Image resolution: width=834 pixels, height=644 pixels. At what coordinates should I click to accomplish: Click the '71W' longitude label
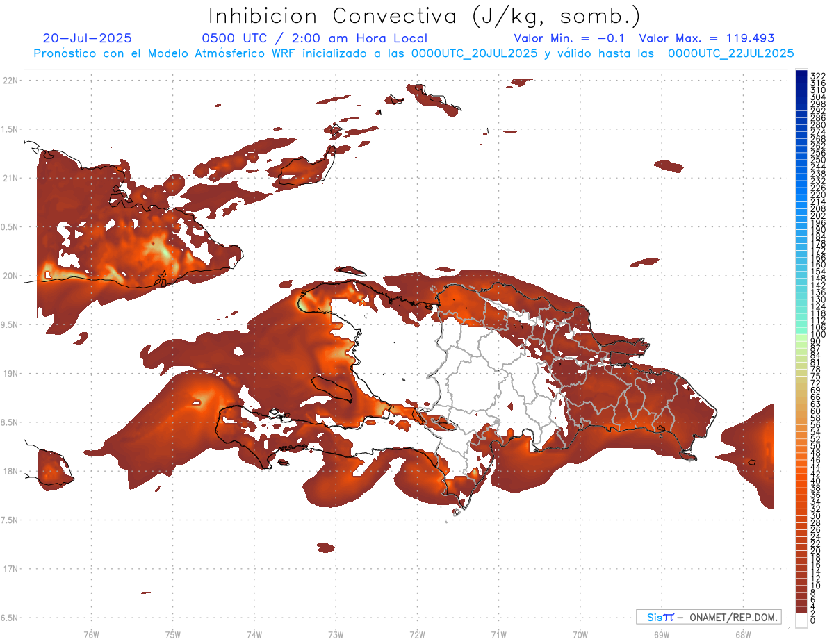coord(498,634)
